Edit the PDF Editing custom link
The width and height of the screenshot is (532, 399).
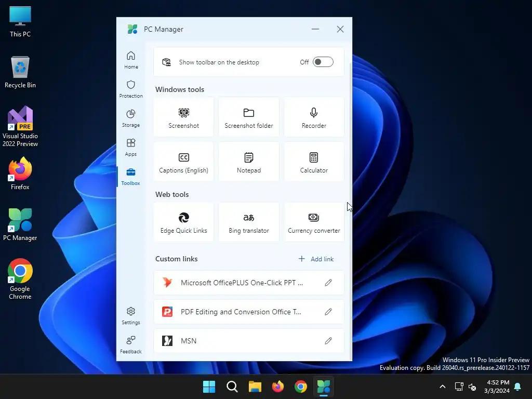click(x=328, y=312)
